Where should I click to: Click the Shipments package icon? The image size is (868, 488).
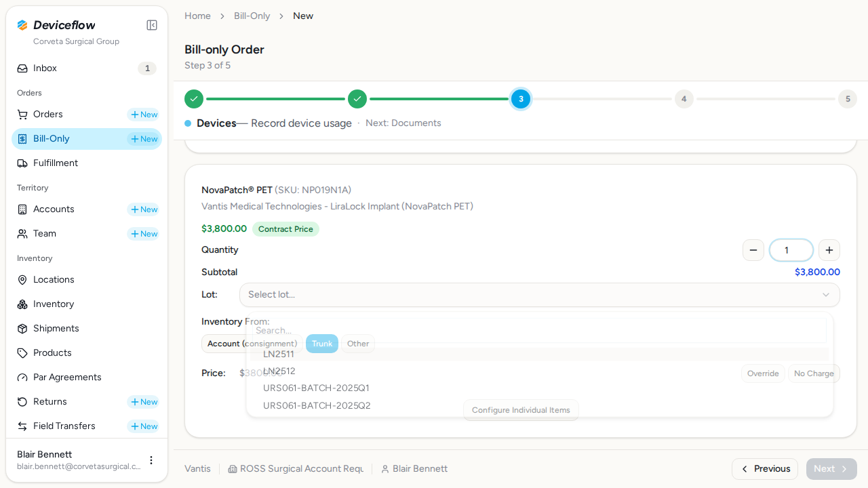coord(22,329)
